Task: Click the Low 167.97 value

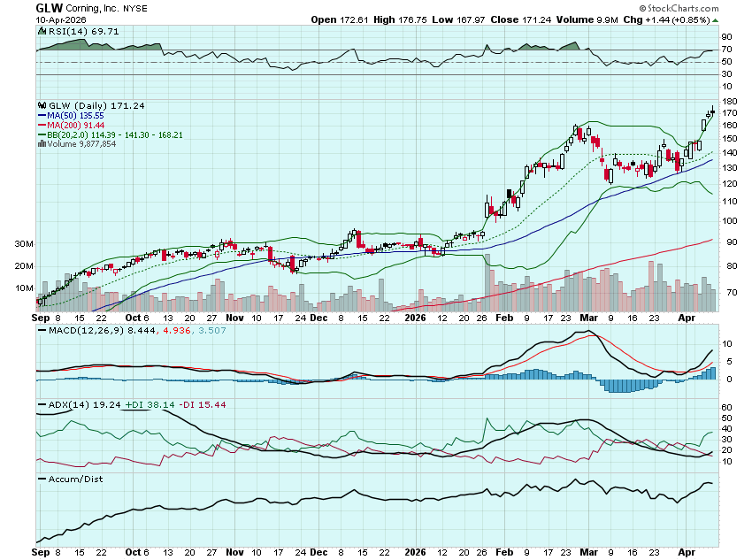Action: [458, 20]
